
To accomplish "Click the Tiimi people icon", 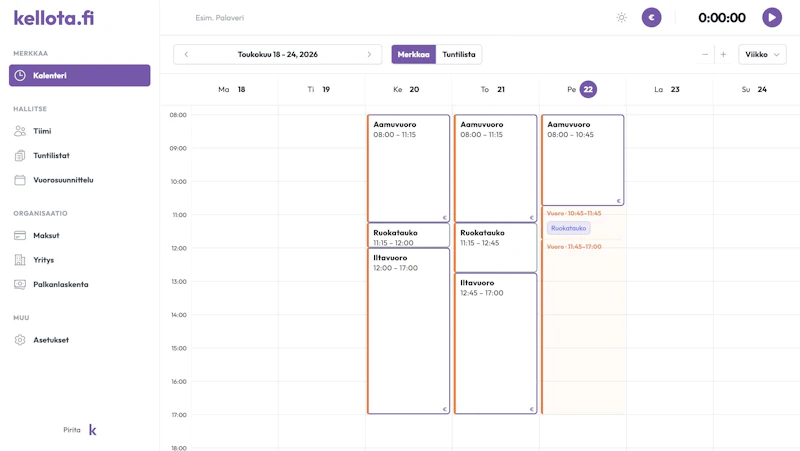I will pos(20,131).
